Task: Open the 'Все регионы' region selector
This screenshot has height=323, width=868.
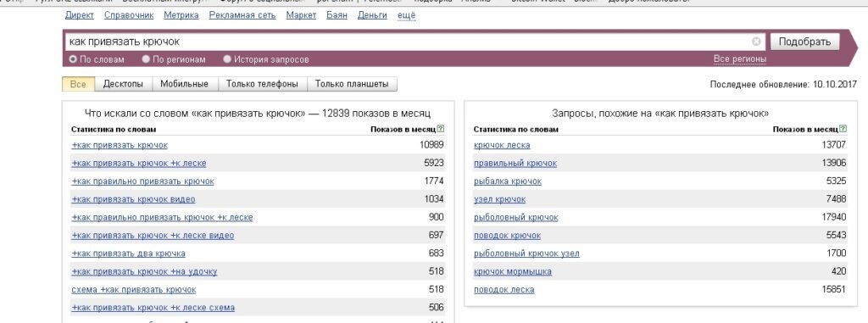Action: point(739,59)
